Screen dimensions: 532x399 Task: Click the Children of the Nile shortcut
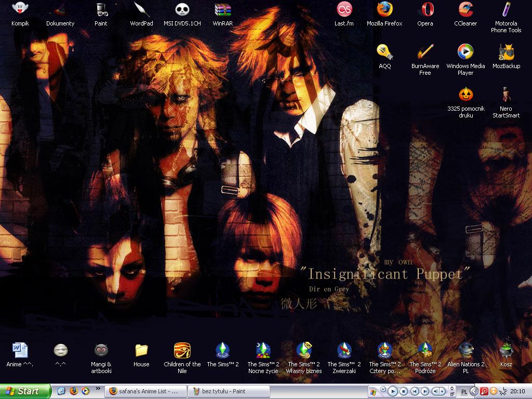click(x=182, y=358)
